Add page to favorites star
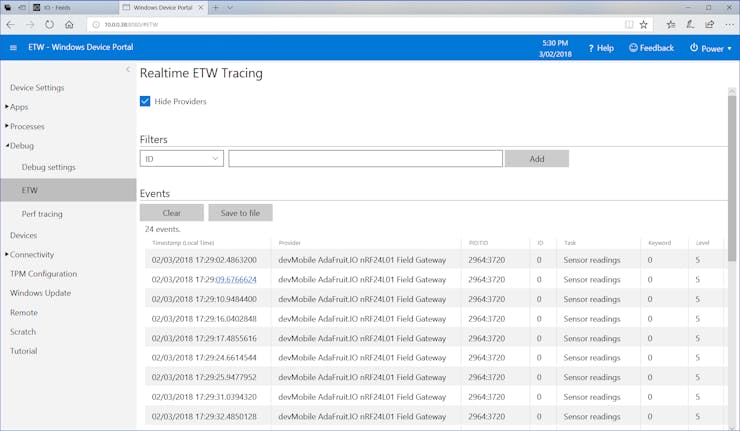Screen dimensions: 740x431 [x=643, y=25]
